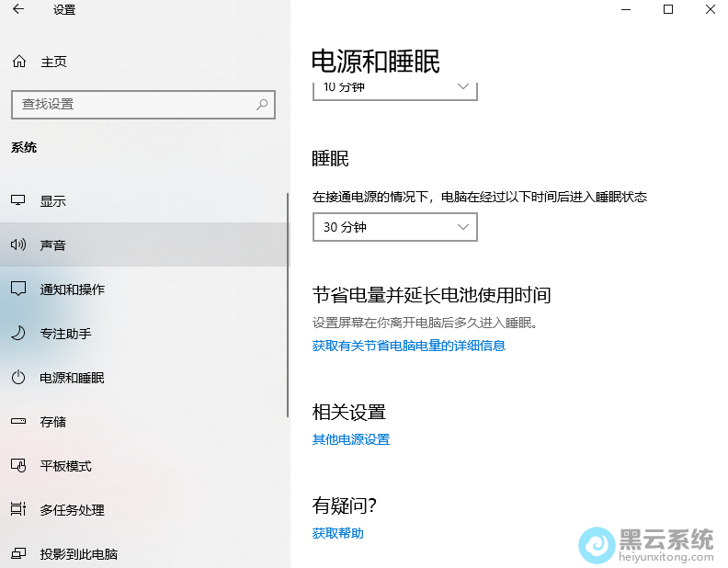Open the 获取帮助 link

(337, 533)
